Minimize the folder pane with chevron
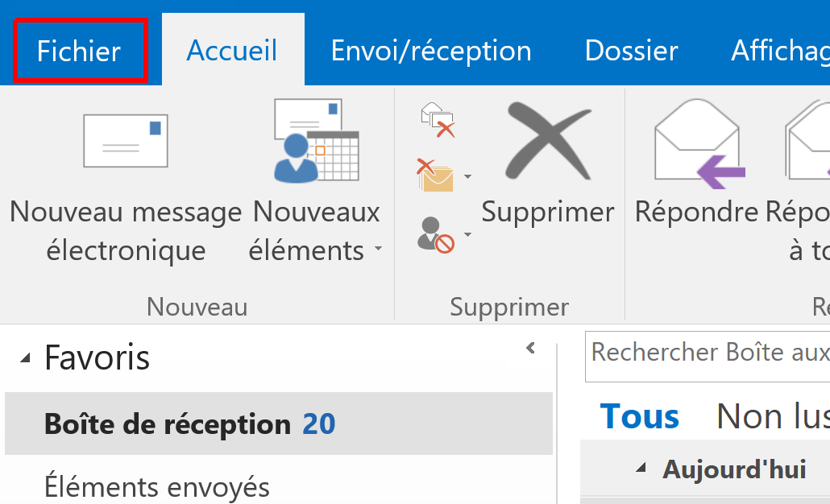This screenshot has width=830, height=504. tap(530, 349)
